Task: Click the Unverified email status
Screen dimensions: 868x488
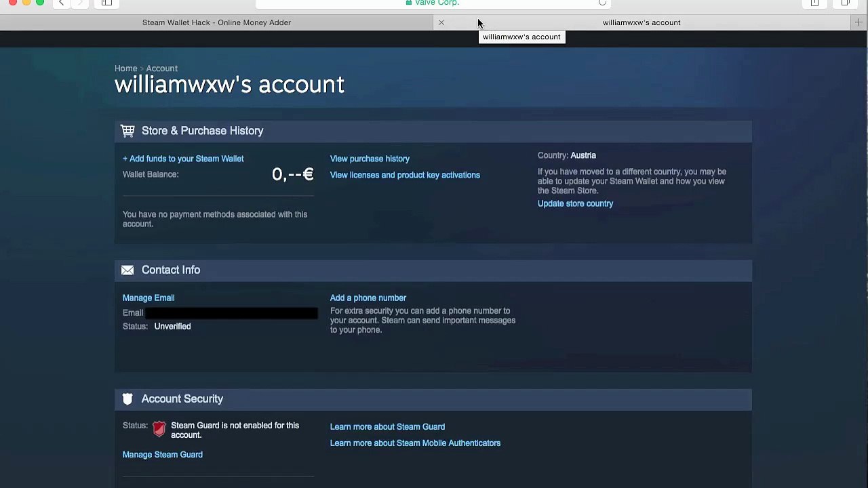Action: coord(172,326)
